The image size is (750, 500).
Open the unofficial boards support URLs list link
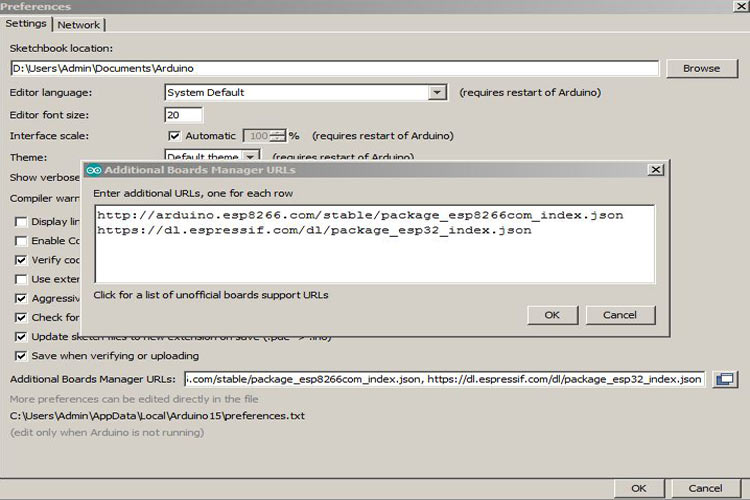tap(211, 295)
